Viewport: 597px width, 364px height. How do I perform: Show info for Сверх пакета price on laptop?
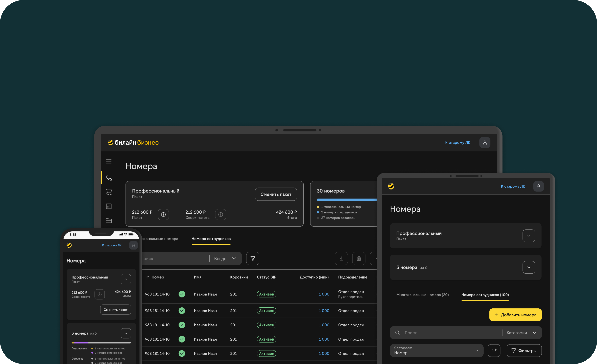(x=220, y=214)
